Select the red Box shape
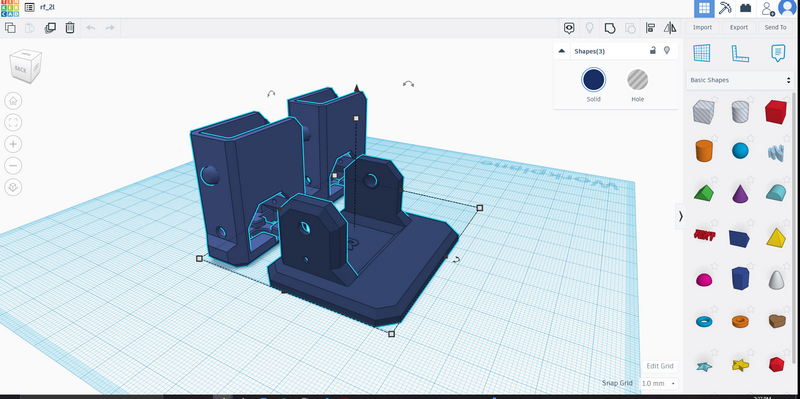Image resolution: width=800 pixels, height=399 pixels. [x=776, y=111]
